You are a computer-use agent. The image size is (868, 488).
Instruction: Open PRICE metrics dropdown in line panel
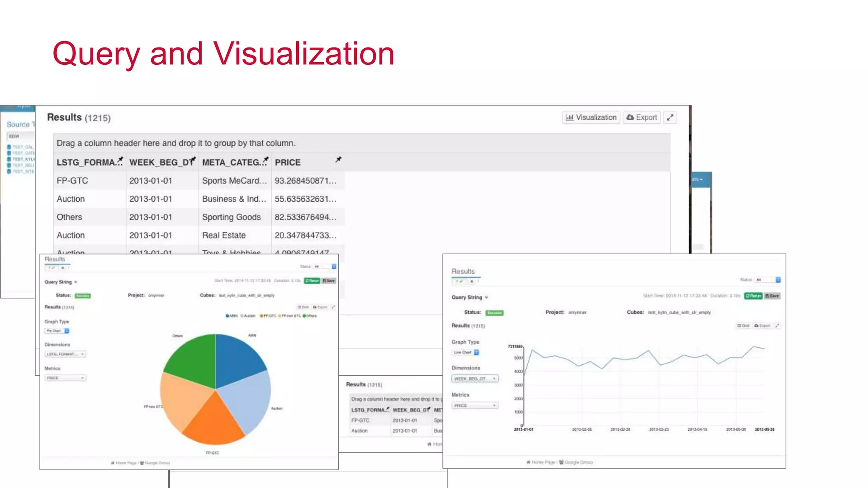click(475, 405)
